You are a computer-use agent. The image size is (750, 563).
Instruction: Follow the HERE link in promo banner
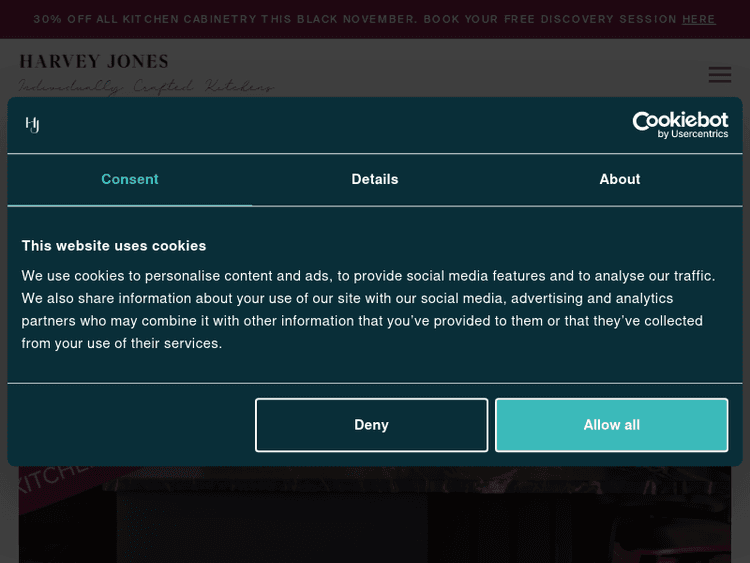pos(699,19)
